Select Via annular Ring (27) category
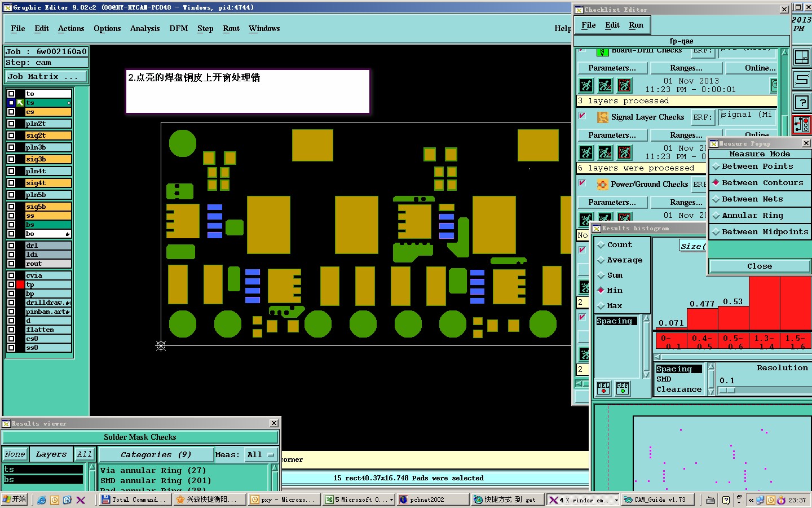Viewport: 812px width, 508px height. 153,471
